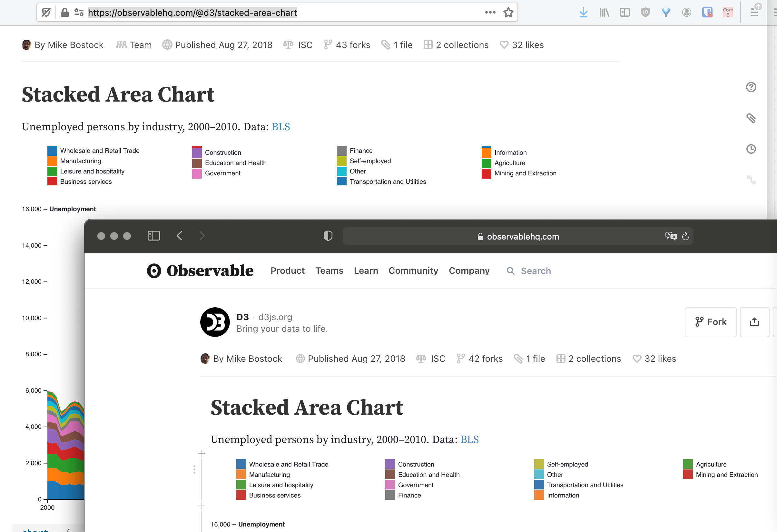
Task: View notebook history with the clock icon
Action: click(x=751, y=149)
